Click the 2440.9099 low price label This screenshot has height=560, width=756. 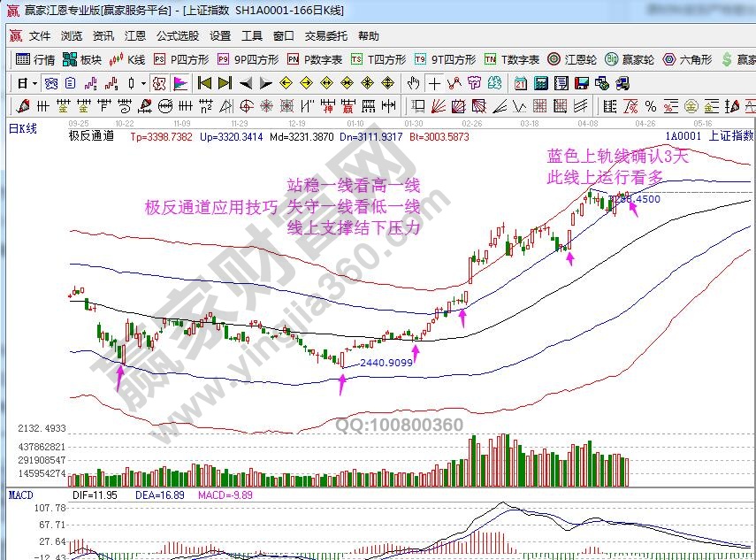[386, 363]
